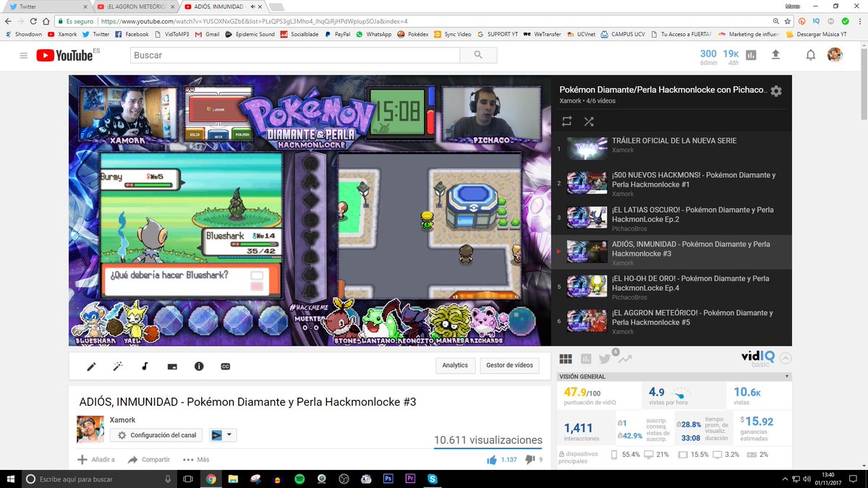Select the vidIQ grid view icon
The height and width of the screenshot is (488, 868).
coord(566,359)
